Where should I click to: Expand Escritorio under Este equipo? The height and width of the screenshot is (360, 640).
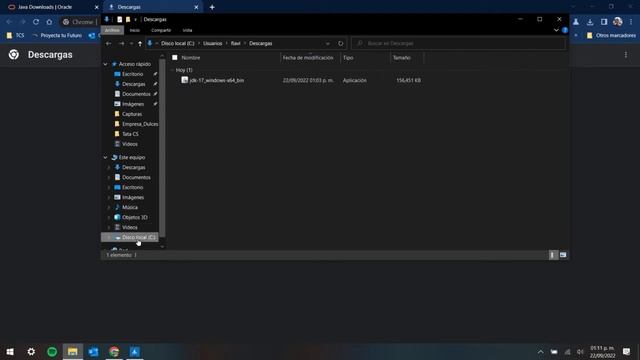109,187
